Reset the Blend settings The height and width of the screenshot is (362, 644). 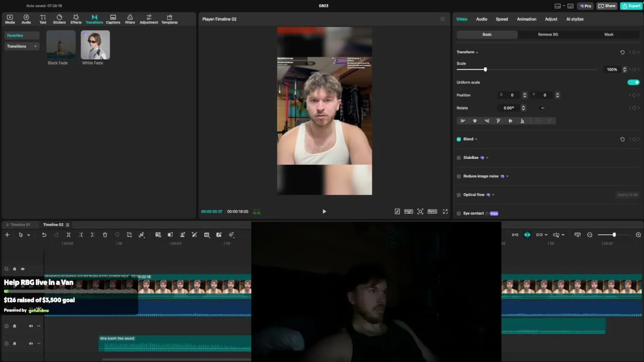[x=622, y=139]
